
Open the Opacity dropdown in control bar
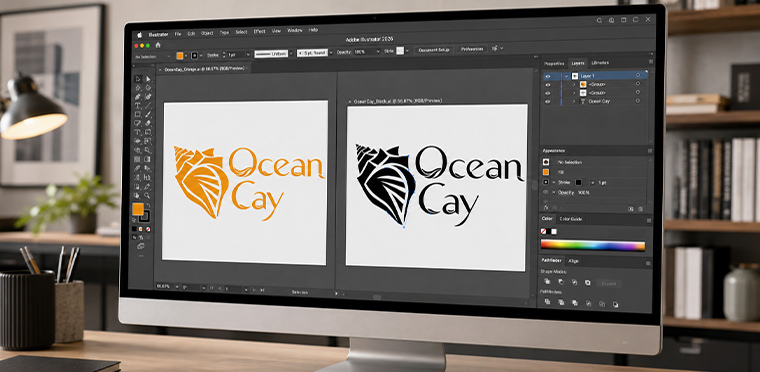pyautogui.click(x=378, y=51)
